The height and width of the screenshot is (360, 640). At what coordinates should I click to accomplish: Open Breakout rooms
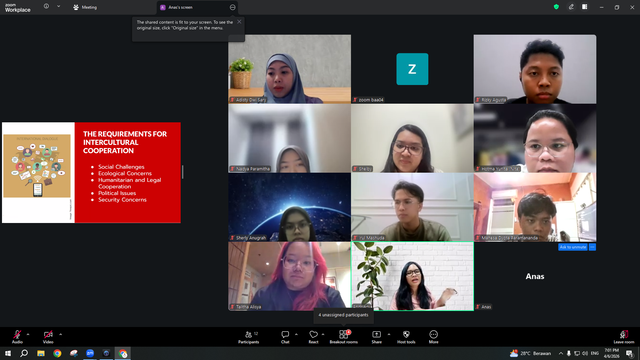[344, 337]
